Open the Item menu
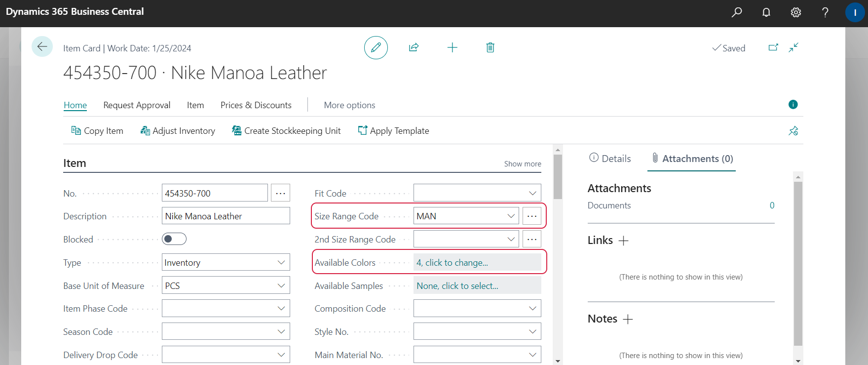The image size is (868, 365). coord(195,105)
